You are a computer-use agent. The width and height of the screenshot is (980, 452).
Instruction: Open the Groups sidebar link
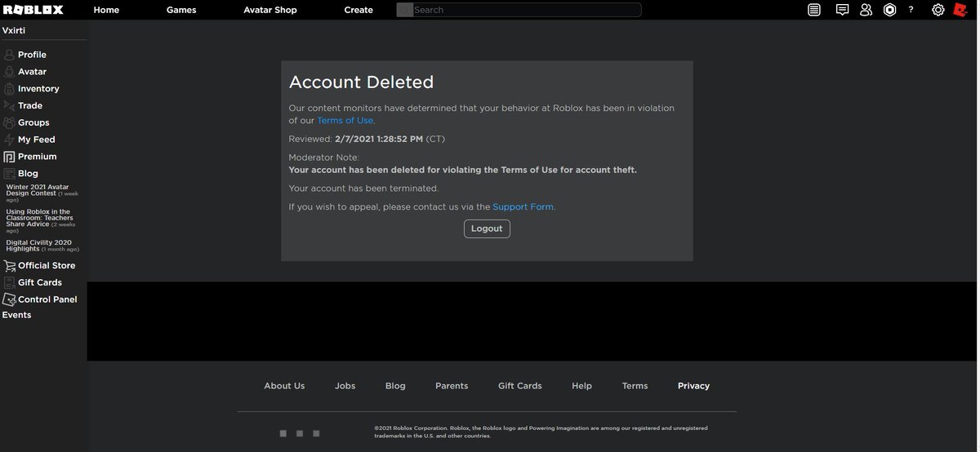pos(33,122)
